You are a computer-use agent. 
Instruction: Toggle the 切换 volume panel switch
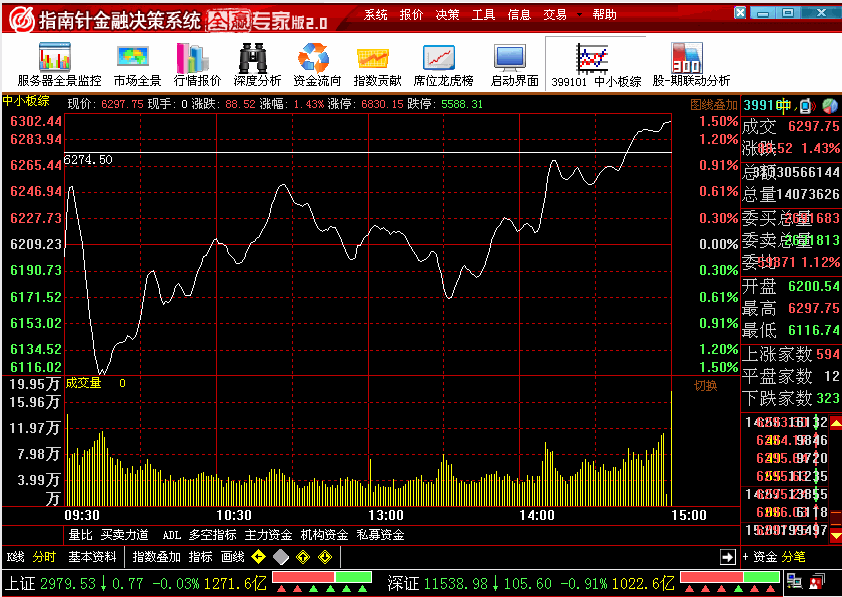tap(706, 385)
